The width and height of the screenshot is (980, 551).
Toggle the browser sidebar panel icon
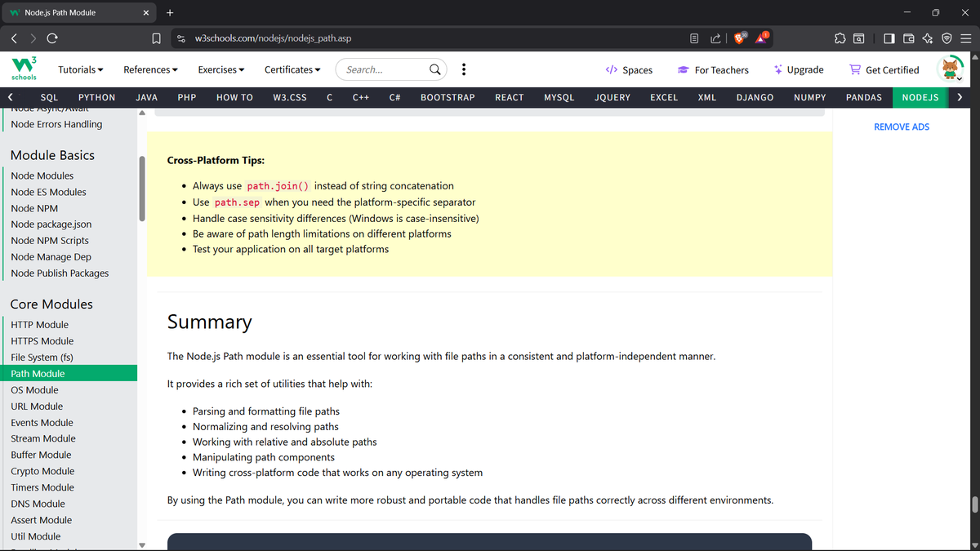(889, 38)
